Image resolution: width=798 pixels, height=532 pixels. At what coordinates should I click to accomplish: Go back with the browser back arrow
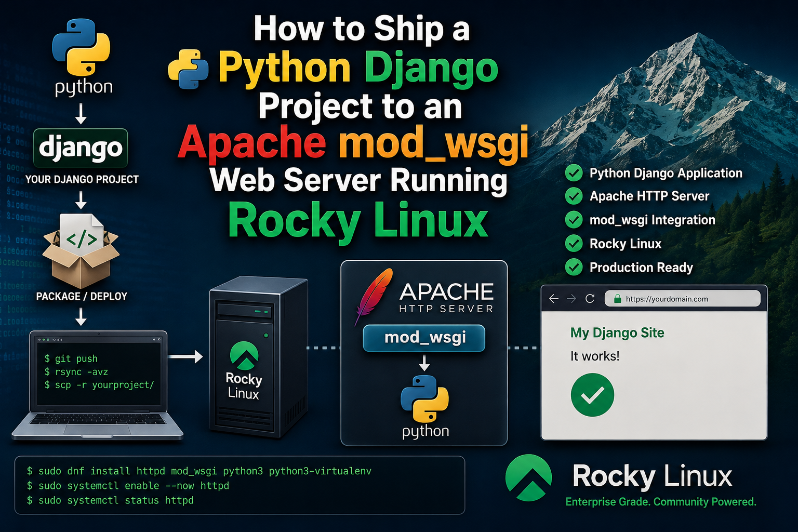pos(554,299)
